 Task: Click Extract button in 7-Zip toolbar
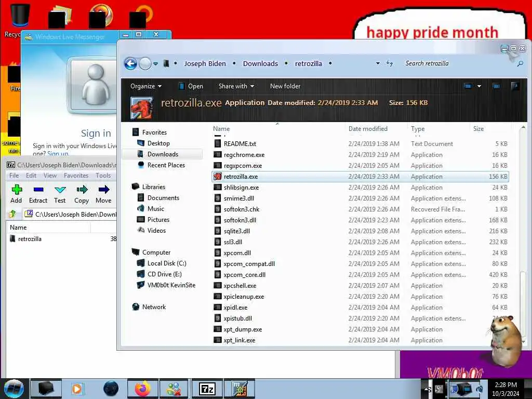38,194
